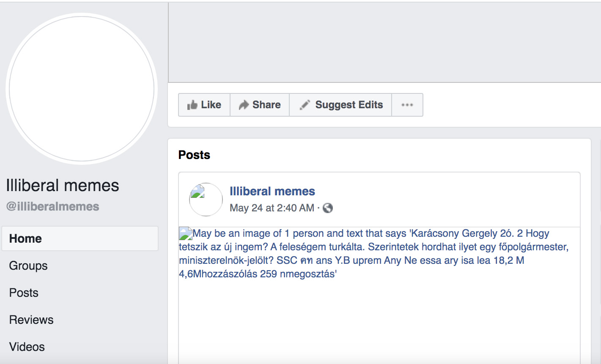
Task: Click the page cover photo area
Action: [384, 42]
